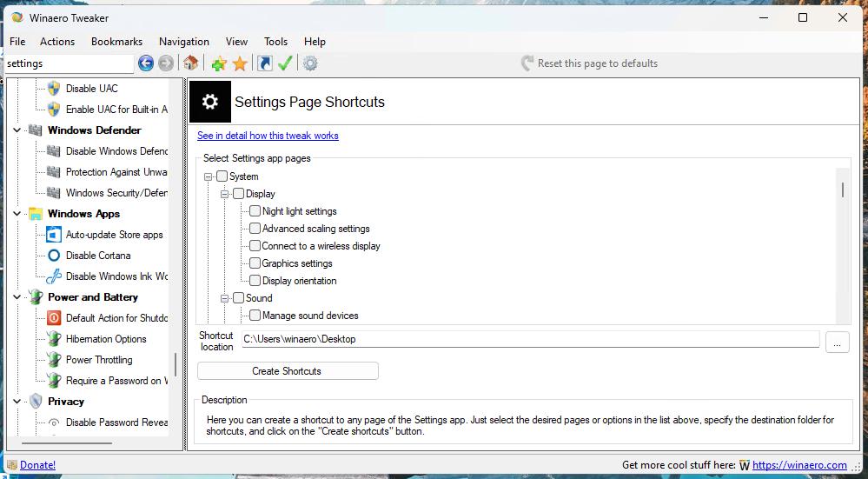Click the Home icon in toolbar
The width and height of the screenshot is (868, 479).
coord(191,63)
